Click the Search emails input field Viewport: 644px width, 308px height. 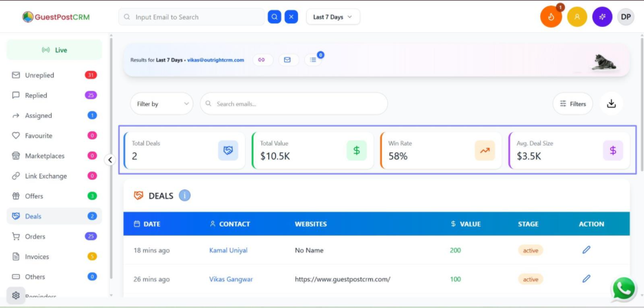click(296, 104)
